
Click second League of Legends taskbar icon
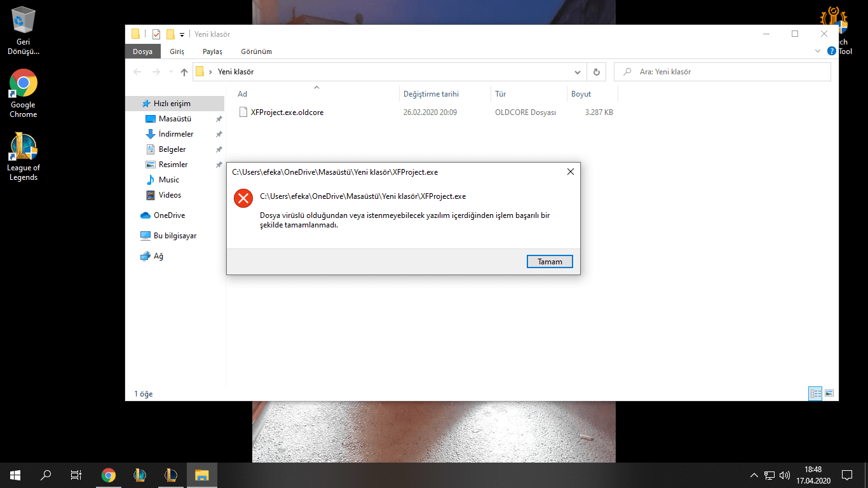click(x=171, y=475)
